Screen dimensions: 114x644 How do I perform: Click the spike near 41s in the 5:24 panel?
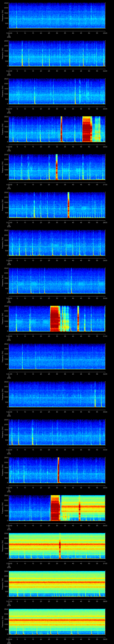pos(75,91)
